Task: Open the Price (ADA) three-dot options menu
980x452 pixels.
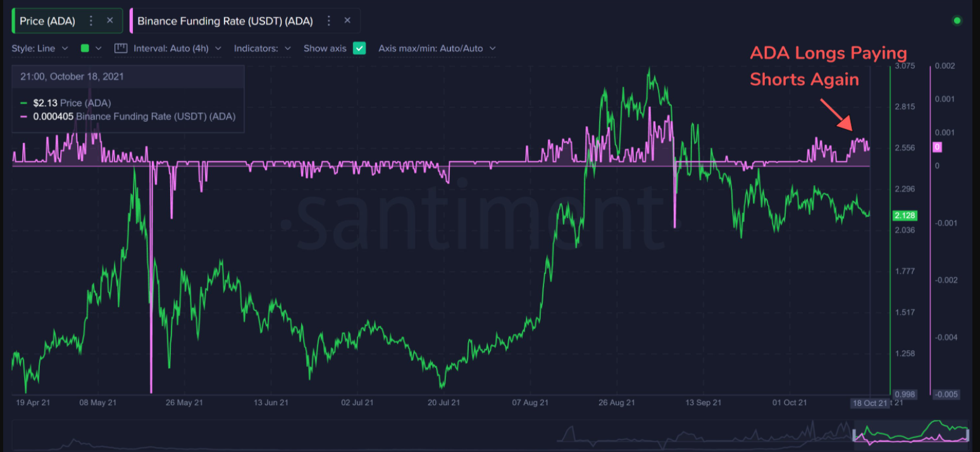Action: pyautogui.click(x=91, y=21)
